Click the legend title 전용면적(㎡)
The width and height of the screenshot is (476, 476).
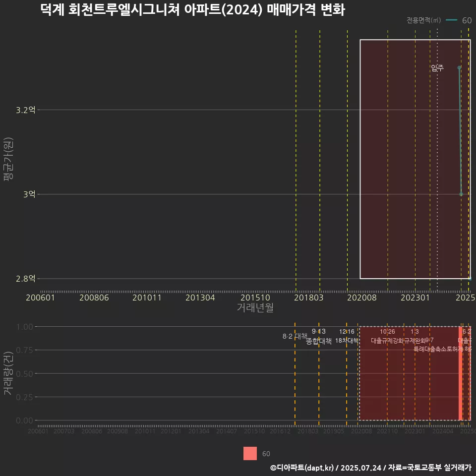click(424, 20)
